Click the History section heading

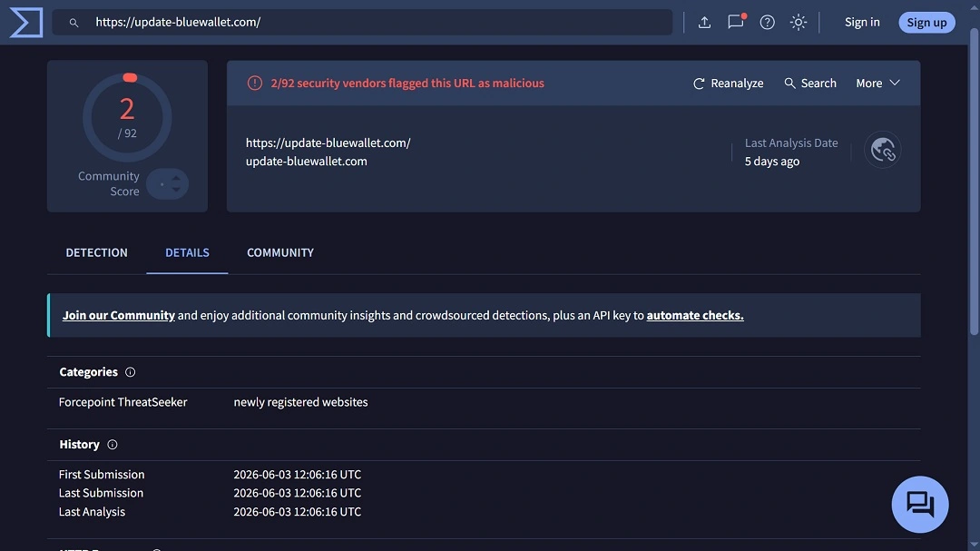pyautogui.click(x=79, y=445)
